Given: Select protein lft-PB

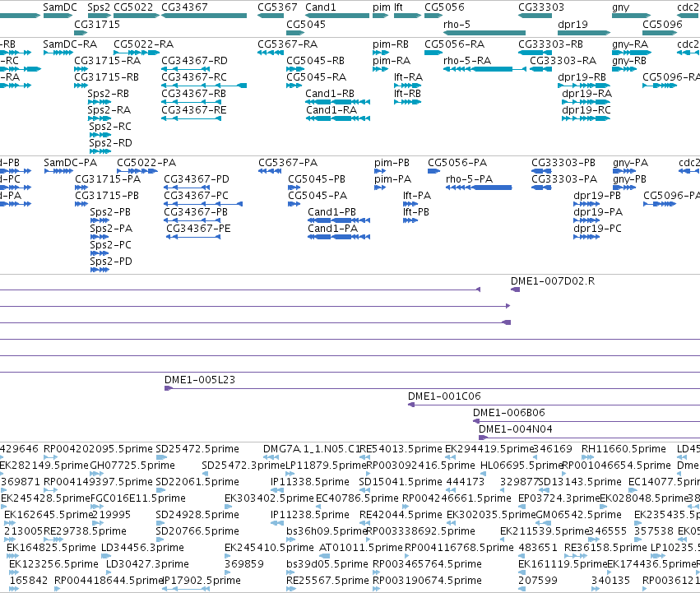Looking at the screenshot, I should click(x=415, y=212).
